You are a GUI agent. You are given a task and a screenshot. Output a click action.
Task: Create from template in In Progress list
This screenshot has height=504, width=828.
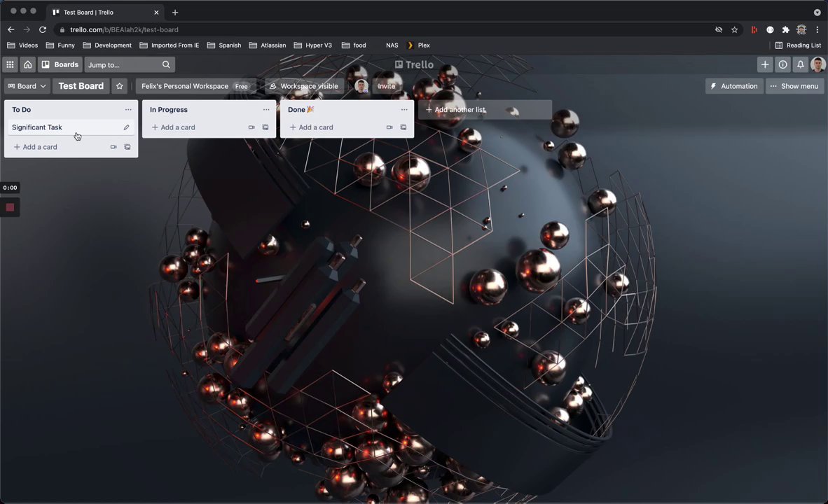pyautogui.click(x=265, y=127)
